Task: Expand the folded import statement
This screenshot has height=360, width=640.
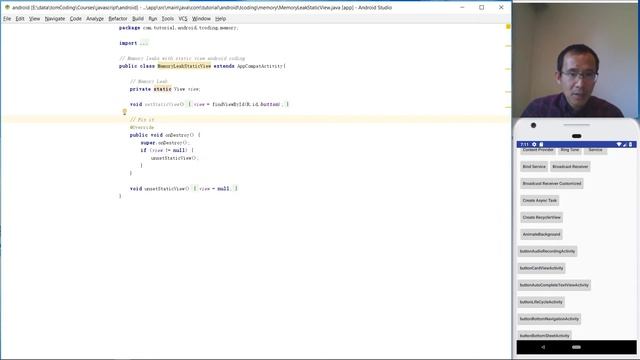Action: 144,43
